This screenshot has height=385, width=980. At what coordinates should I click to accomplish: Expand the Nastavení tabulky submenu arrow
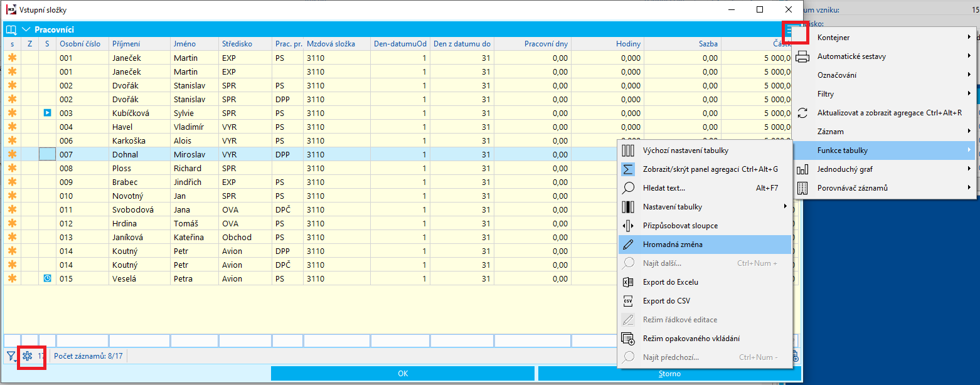coord(786,207)
